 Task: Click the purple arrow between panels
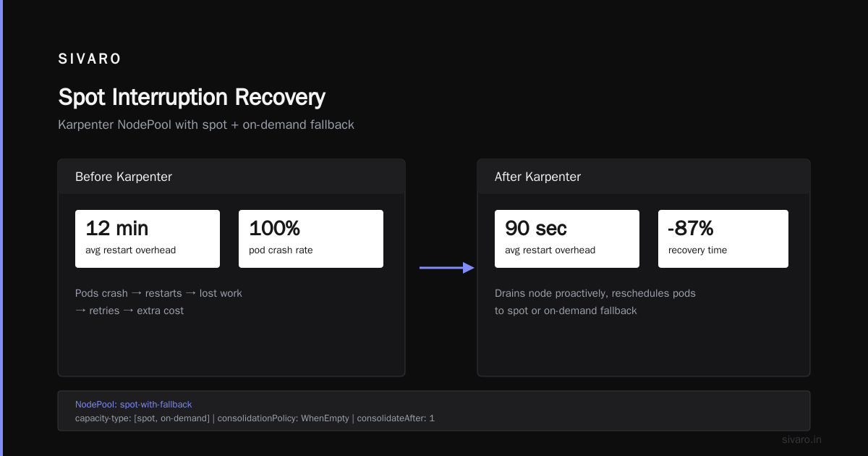[447, 268]
